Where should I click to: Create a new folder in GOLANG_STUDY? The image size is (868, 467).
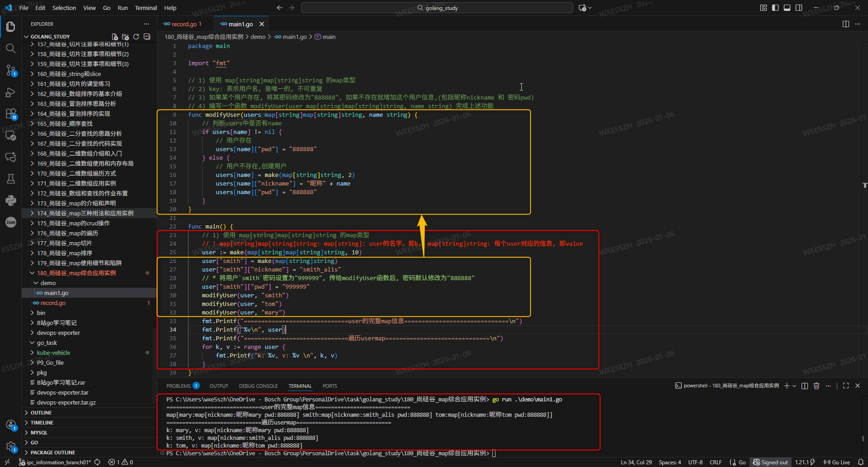[125, 37]
